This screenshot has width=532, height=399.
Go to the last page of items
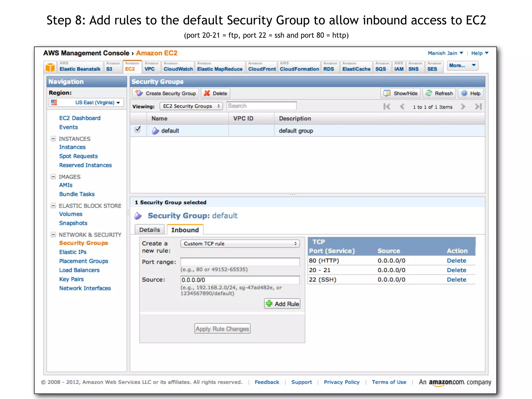(478, 107)
